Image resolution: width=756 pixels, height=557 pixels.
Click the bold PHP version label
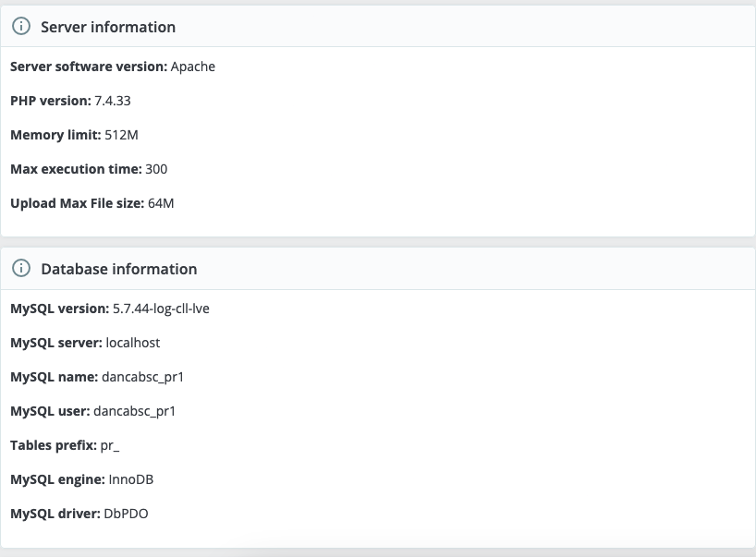click(x=50, y=101)
